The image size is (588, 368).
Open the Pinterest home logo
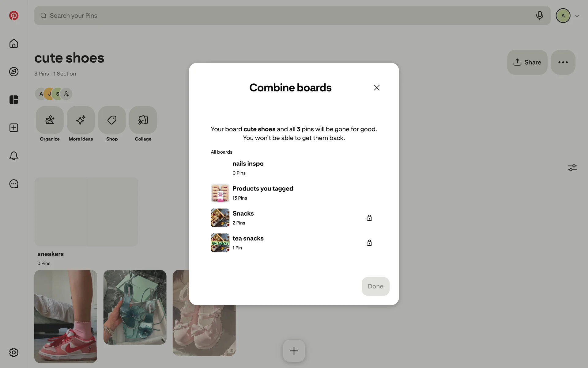click(13, 16)
